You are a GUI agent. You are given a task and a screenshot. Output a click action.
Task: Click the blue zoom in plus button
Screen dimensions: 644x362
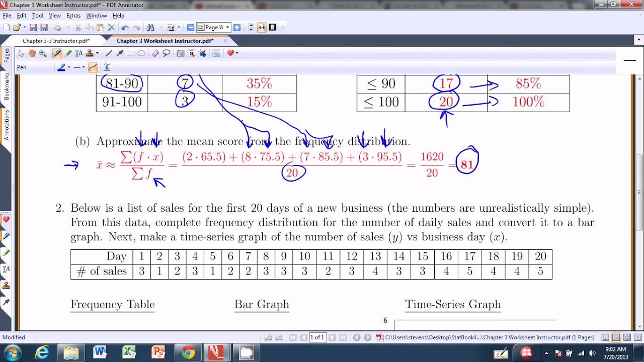pyautogui.click(x=236, y=28)
